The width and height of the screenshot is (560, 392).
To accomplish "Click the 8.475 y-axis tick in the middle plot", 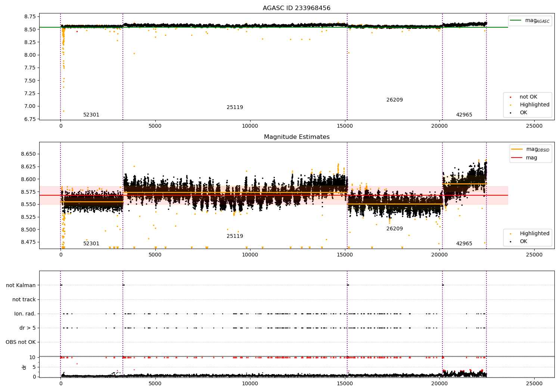I will pos(28,242).
